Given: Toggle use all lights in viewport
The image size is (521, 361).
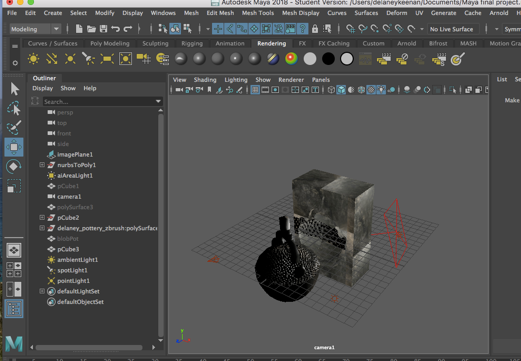Looking at the screenshot, I should 381,90.
